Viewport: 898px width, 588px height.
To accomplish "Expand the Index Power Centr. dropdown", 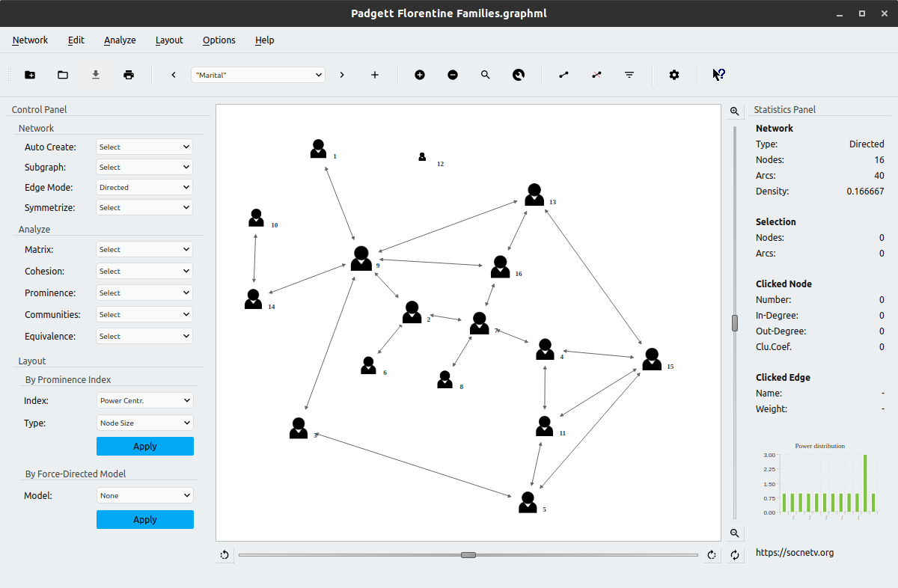I will 144,401.
